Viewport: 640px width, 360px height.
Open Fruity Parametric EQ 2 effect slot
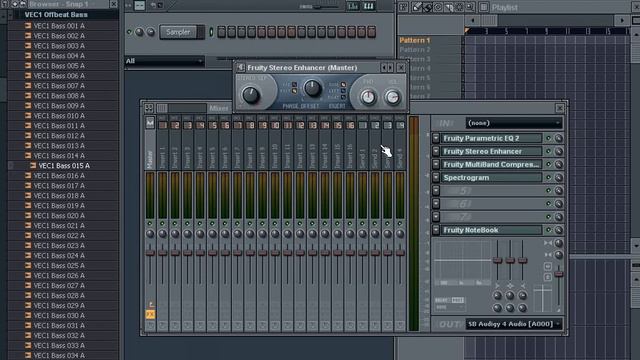pos(491,138)
